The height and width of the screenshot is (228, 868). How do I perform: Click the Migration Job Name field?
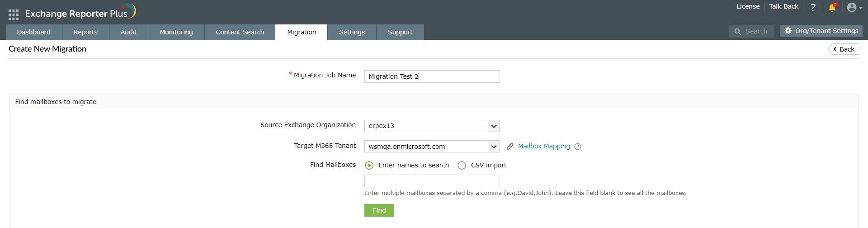pyautogui.click(x=432, y=76)
